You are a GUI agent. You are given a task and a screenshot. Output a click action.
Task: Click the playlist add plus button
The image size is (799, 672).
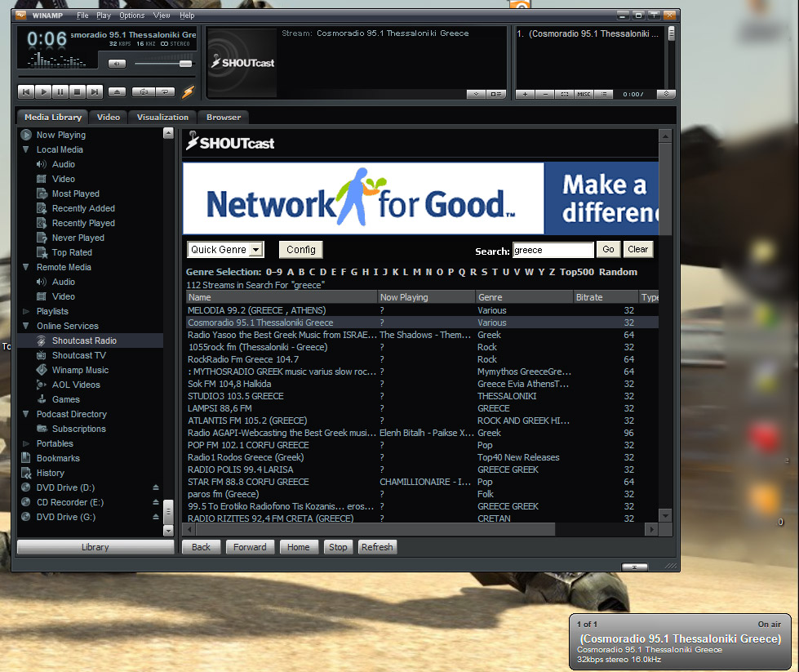point(525,95)
